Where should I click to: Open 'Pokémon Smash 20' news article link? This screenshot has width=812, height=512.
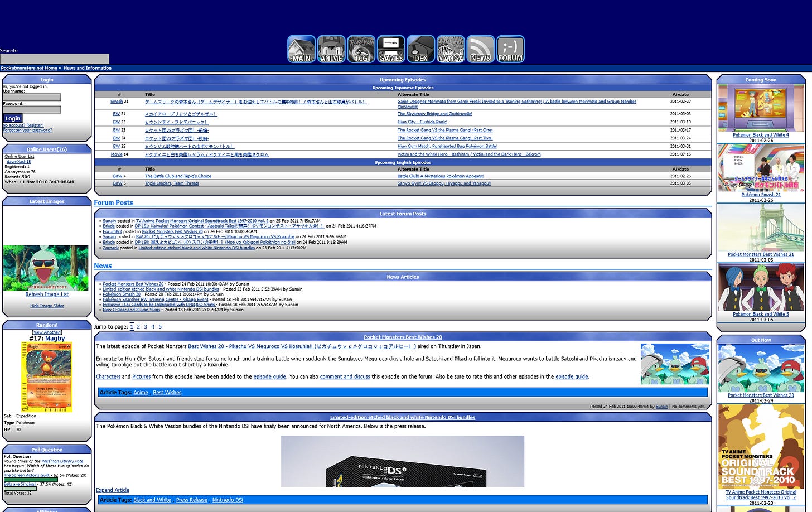[122, 294]
